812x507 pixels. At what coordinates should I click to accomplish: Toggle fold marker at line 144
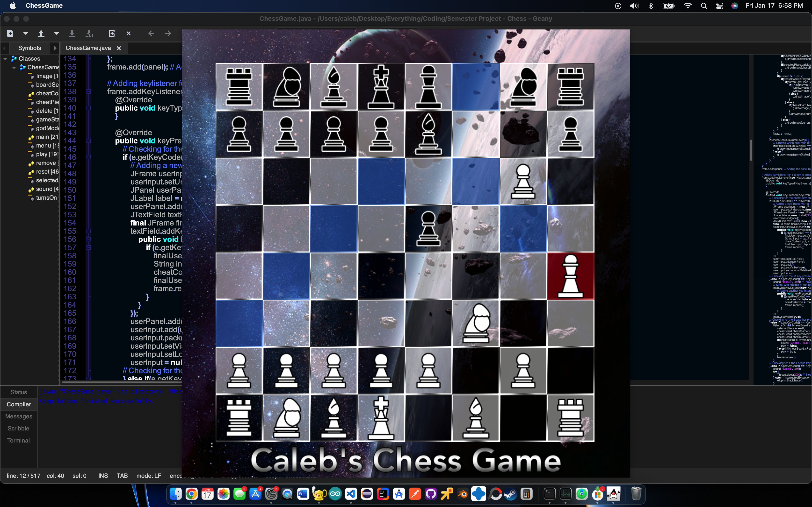pos(89,141)
